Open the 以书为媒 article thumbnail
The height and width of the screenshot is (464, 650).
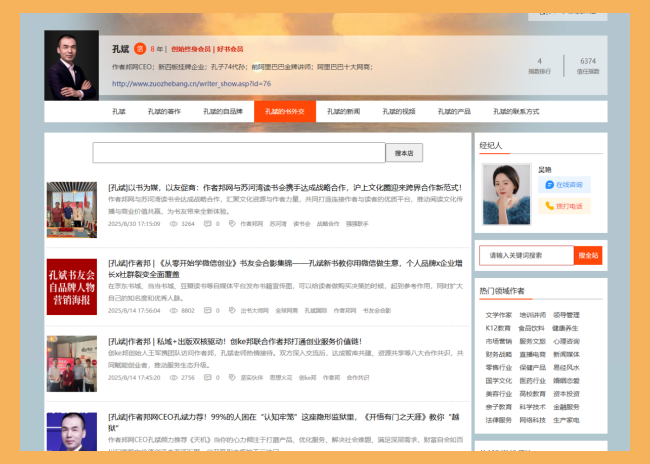click(x=72, y=209)
